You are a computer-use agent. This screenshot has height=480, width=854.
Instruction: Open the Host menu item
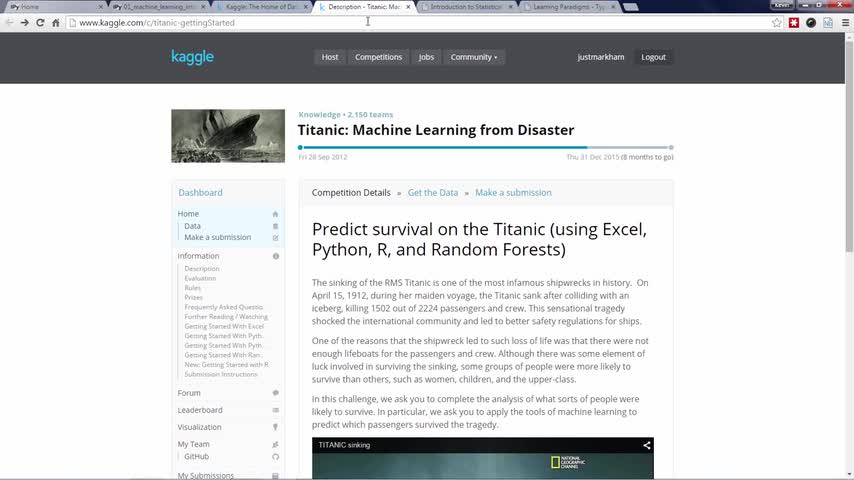coord(330,57)
